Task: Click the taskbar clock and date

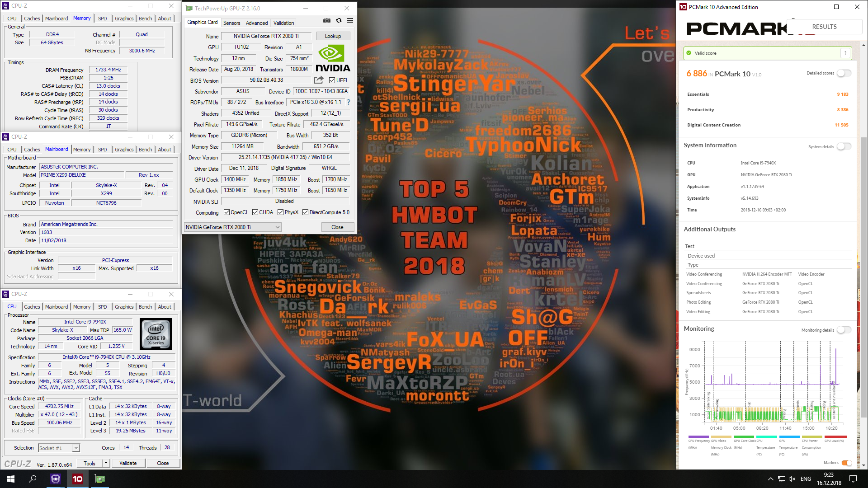Action: click(x=829, y=479)
